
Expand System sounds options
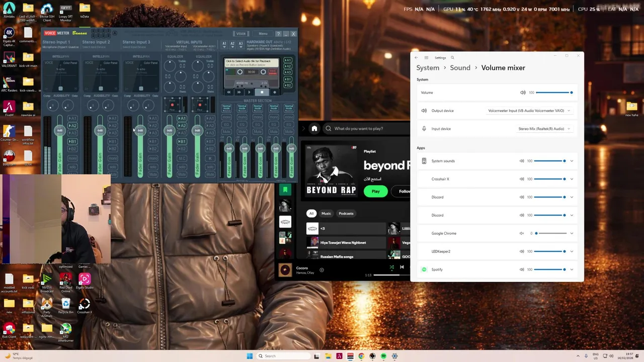572,161
